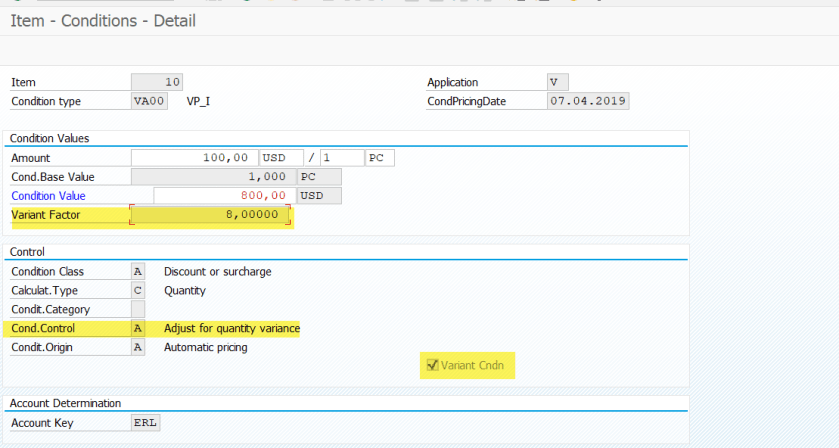Select the Condit.Origin field A
The image size is (839, 448).
[138, 347]
